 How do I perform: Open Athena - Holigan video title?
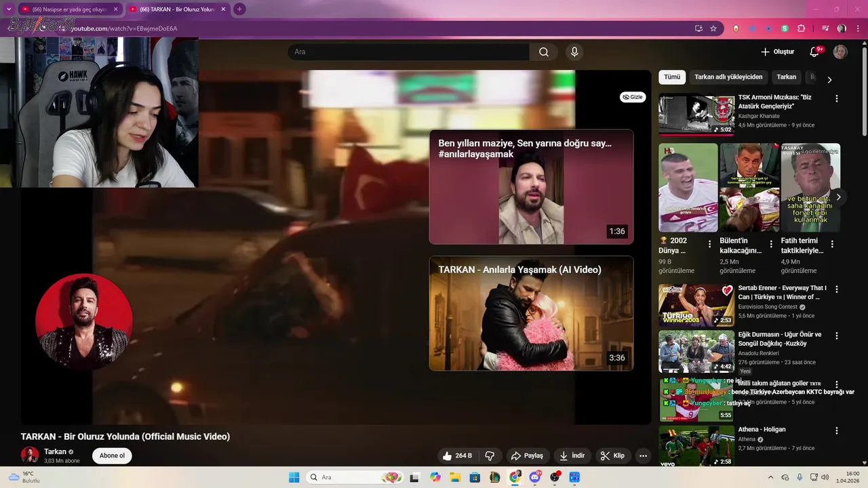tap(762, 429)
